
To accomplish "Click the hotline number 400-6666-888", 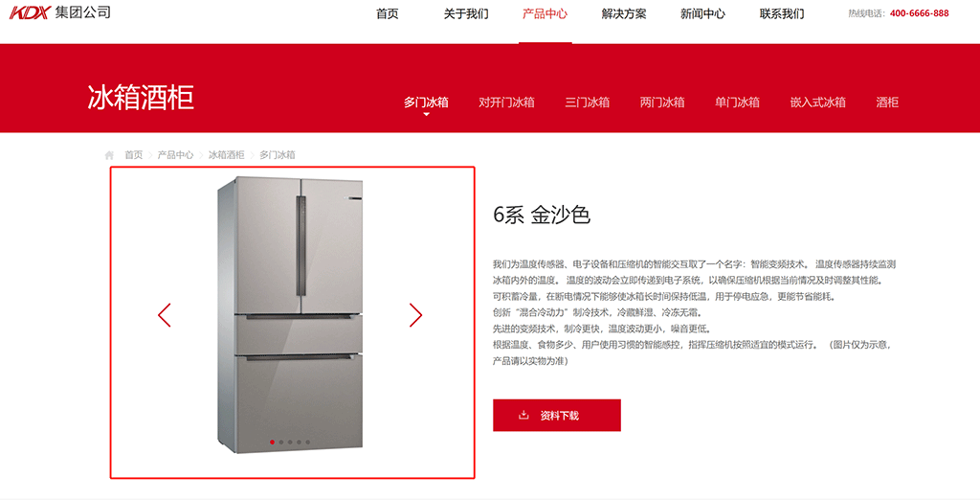I will (920, 13).
